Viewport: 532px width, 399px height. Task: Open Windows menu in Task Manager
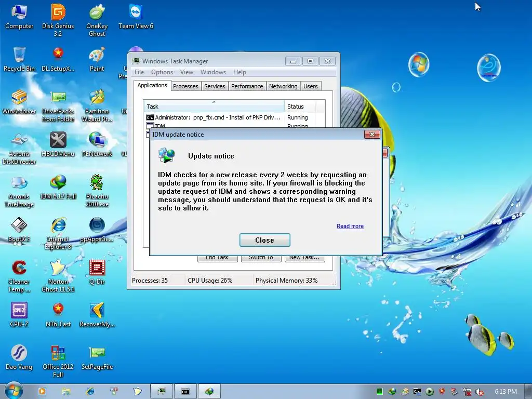click(x=213, y=72)
